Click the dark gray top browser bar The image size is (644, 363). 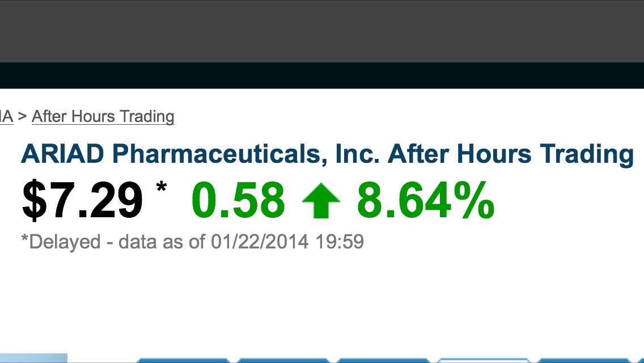pos(322,31)
